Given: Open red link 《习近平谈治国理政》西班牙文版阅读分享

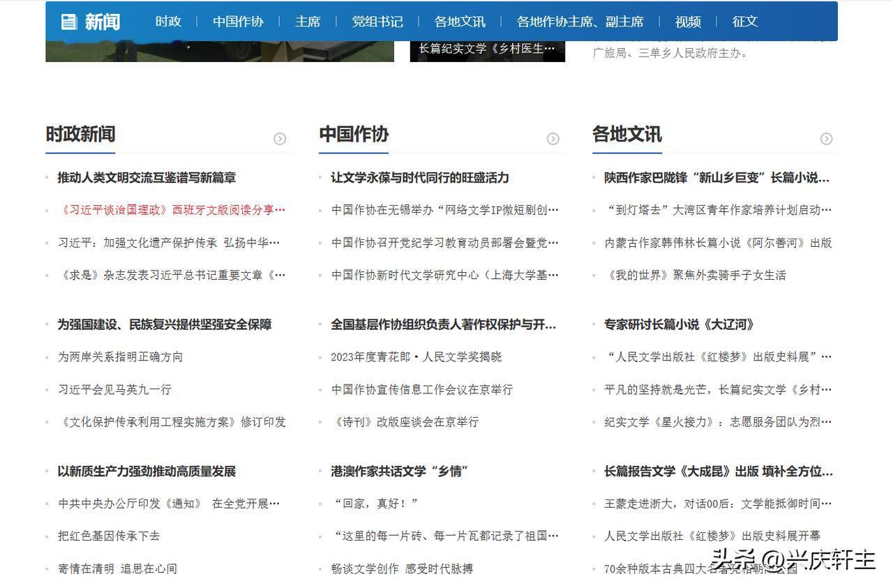Looking at the screenshot, I should [x=172, y=210].
